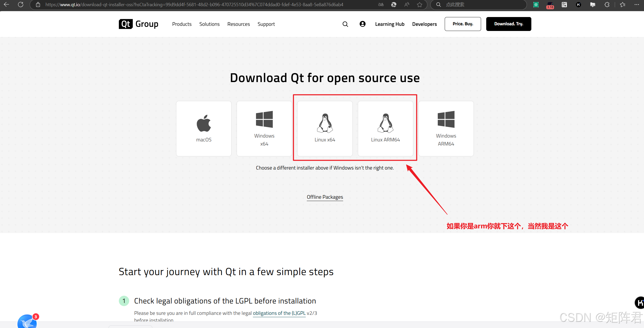Image resolution: width=644 pixels, height=328 pixels.
Task: Open the Offline Packages link
Action: [x=325, y=197]
